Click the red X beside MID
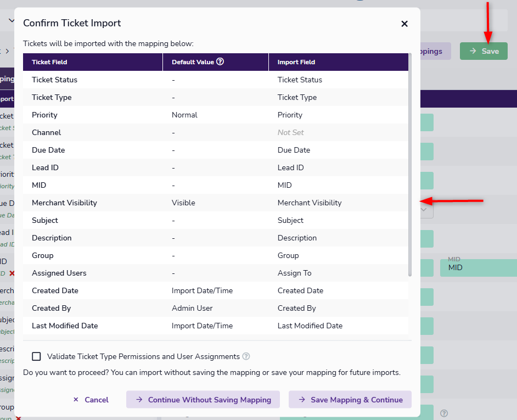 [x=12, y=273]
